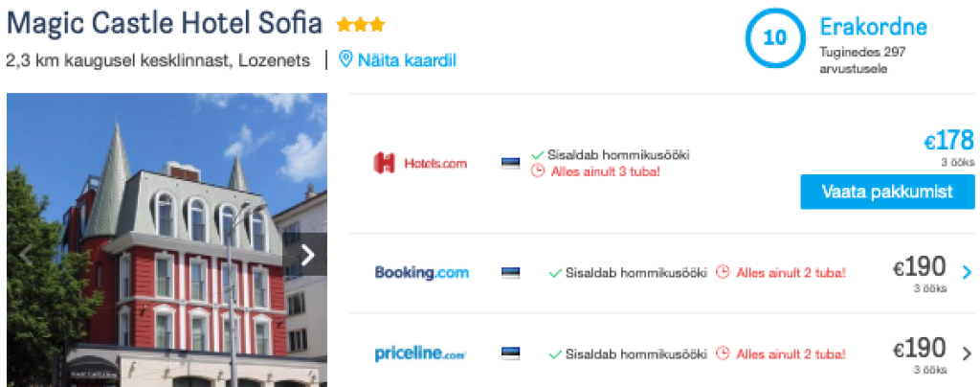Select the €190 Booking.com price
Screen dimensions: 980x387
pos(919,267)
